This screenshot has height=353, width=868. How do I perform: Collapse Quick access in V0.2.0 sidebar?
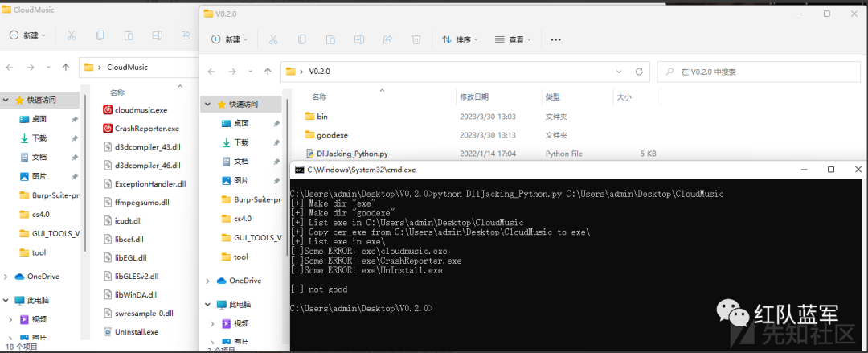click(x=207, y=105)
